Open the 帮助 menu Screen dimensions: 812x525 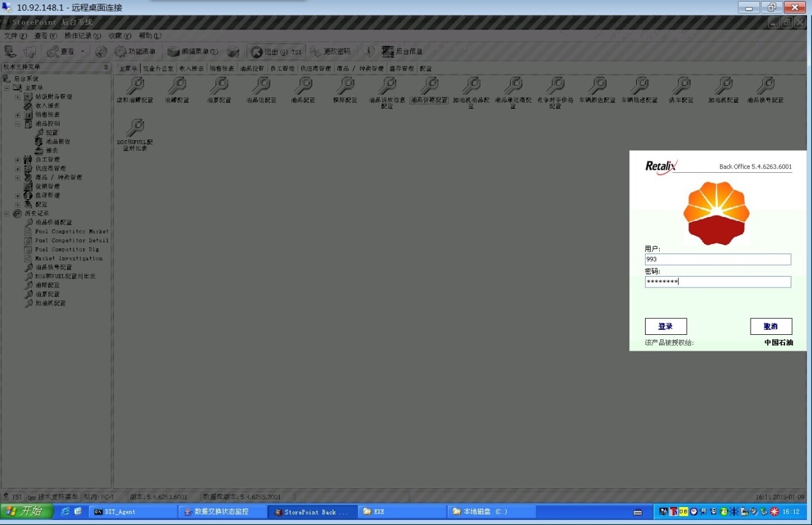pos(150,36)
